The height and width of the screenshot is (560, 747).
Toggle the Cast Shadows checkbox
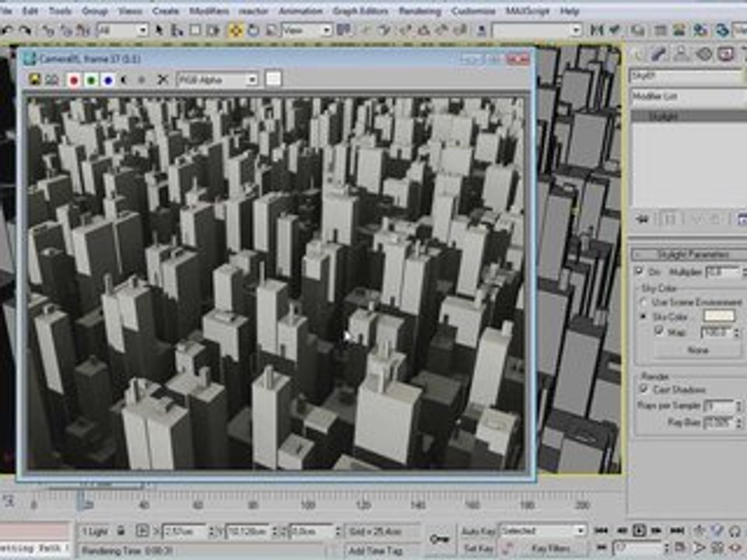644,389
